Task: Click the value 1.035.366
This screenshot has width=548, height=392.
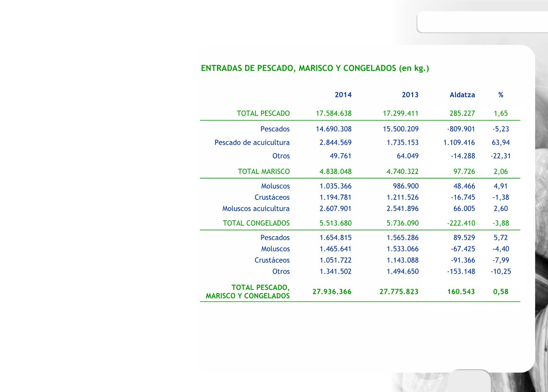Action: tap(336, 186)
